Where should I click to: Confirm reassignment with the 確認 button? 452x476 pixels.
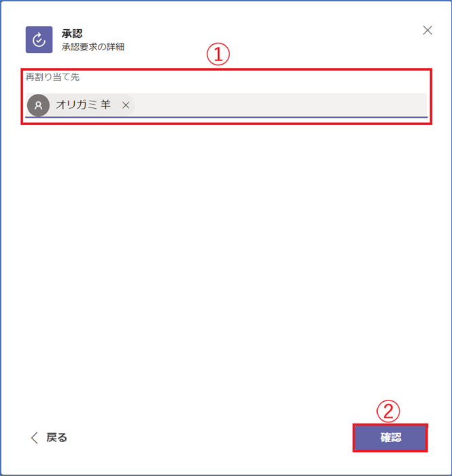pos(390,438)
